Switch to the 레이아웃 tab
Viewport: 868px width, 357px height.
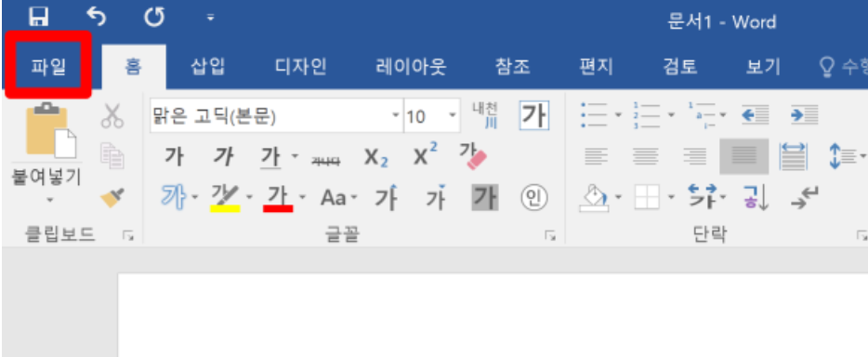[x=411, y=67]
